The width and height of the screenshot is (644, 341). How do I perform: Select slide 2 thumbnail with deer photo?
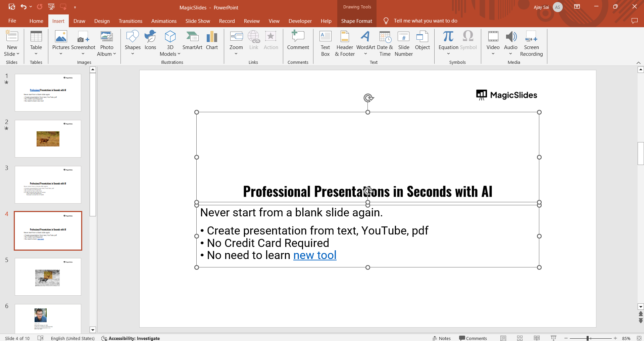coord(48,139)
